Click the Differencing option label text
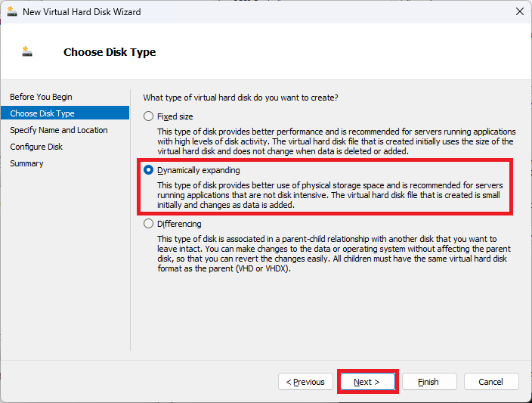Screen dimensions: 532x403 [x=179, y=224]
